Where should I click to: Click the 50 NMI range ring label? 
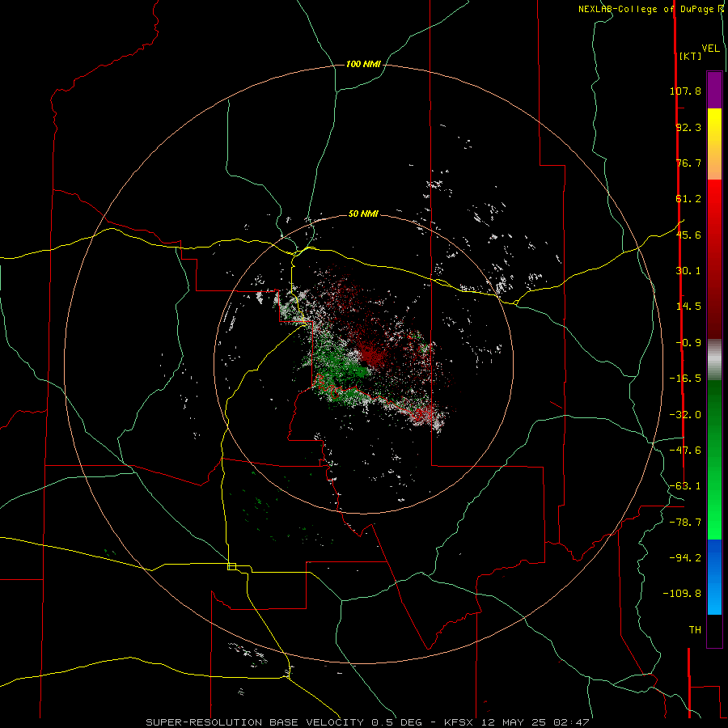click(x=363, y=214)
